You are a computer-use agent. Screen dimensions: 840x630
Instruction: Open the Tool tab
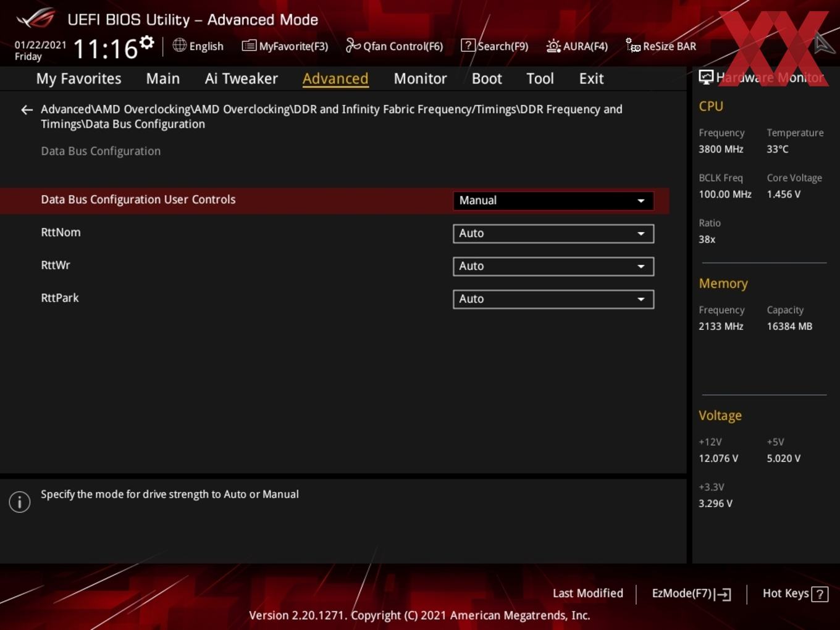pyautogui.click(x=540, y=78)
